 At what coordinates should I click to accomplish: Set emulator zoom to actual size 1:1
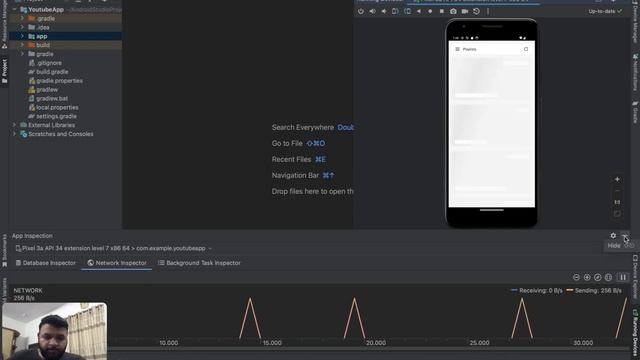point(617,202)
